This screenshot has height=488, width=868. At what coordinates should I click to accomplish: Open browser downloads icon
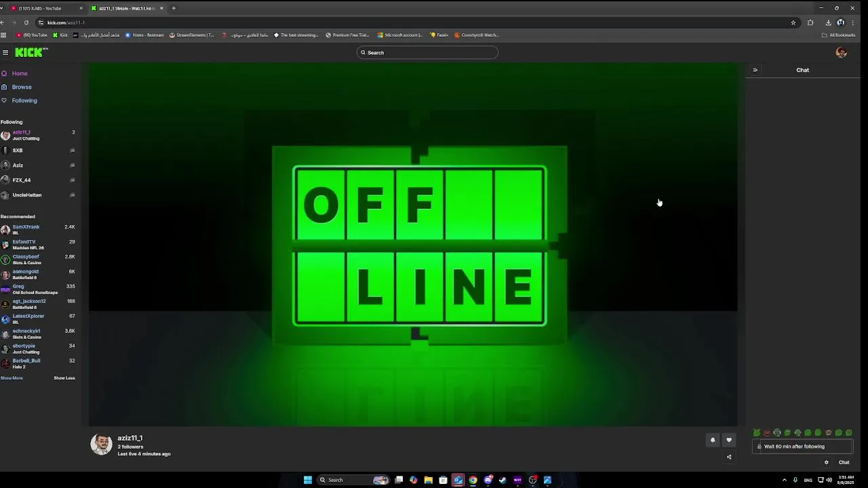click(x=828, y=22)
